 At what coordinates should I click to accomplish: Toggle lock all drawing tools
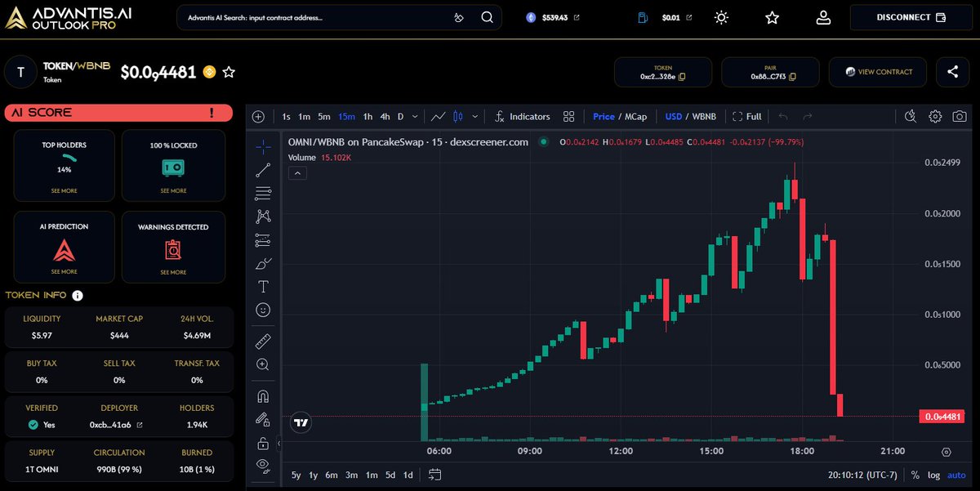tap(263, 444)
